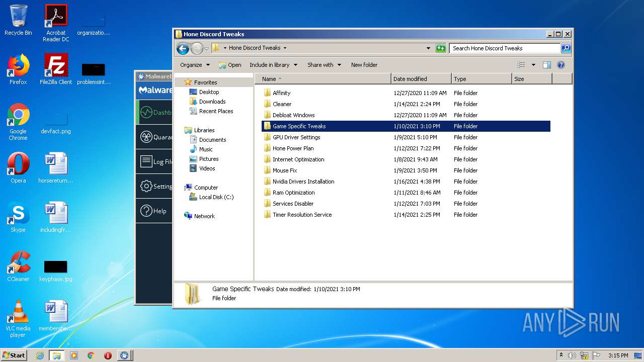
Task: Open the Malwarebytes Help section
Action: point(153,211)
